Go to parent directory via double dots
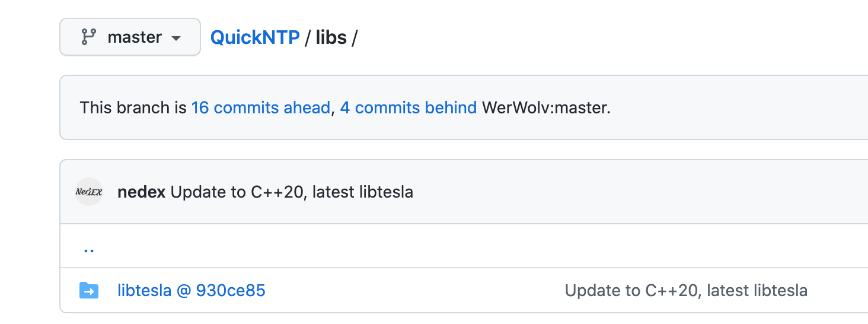Image resolution: width=868 pixels, height=324 pixels. (x=89, y=248)
